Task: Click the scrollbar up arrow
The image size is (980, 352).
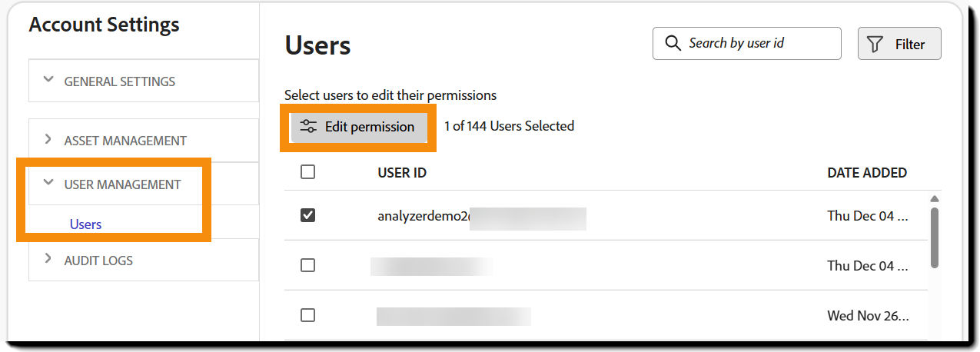Action: click(934, 198)
